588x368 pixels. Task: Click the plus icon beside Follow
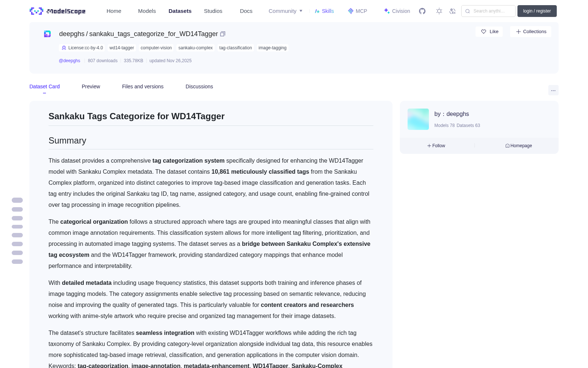click(x=429, y=146)
